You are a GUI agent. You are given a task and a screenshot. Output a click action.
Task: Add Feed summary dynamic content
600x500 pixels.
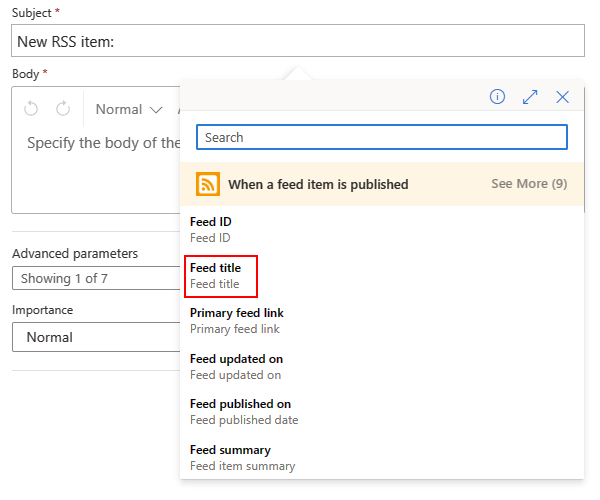241,457
